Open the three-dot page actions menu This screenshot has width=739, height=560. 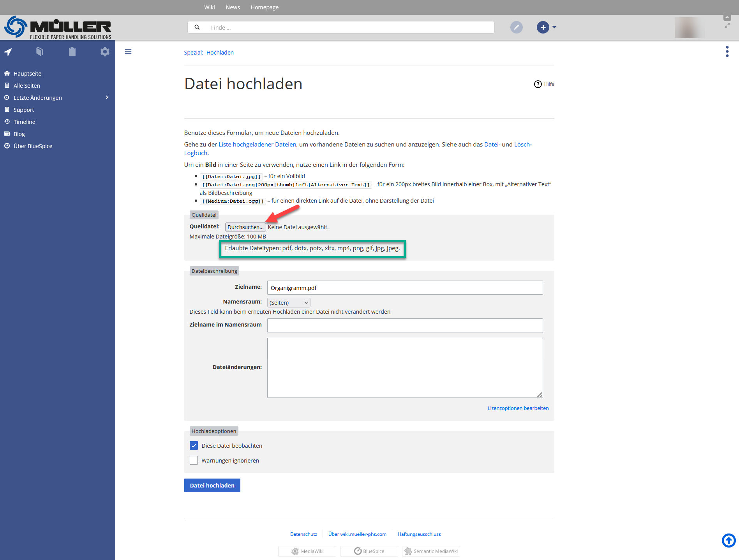727,51
